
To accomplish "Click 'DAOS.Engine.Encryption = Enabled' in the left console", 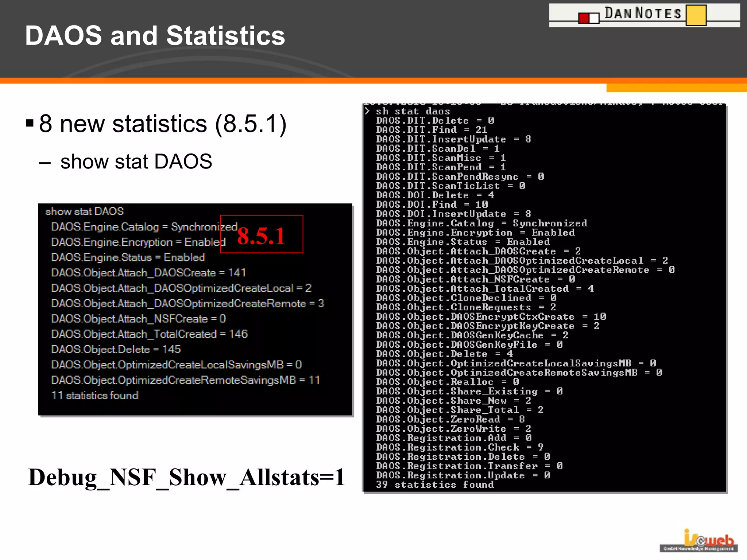I will coord(139,242).
